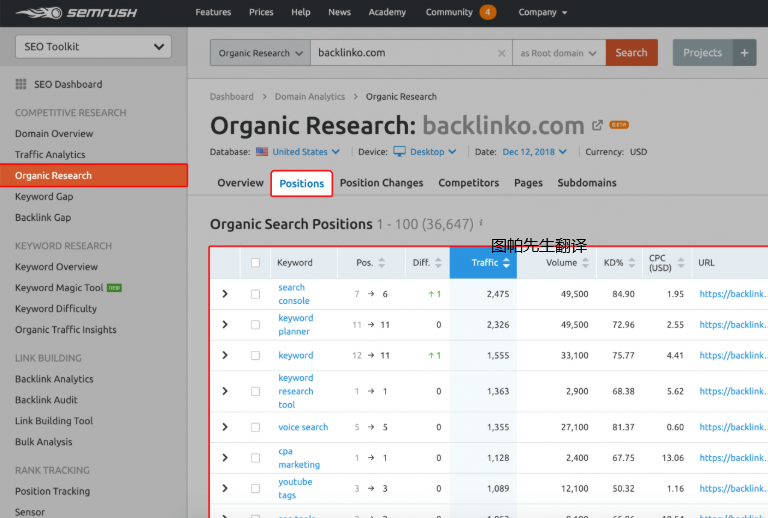This screenshot has height=518, width=768.
Task: Open Traffic Analytics in the sidebar
Action: (x=50, y=155)
